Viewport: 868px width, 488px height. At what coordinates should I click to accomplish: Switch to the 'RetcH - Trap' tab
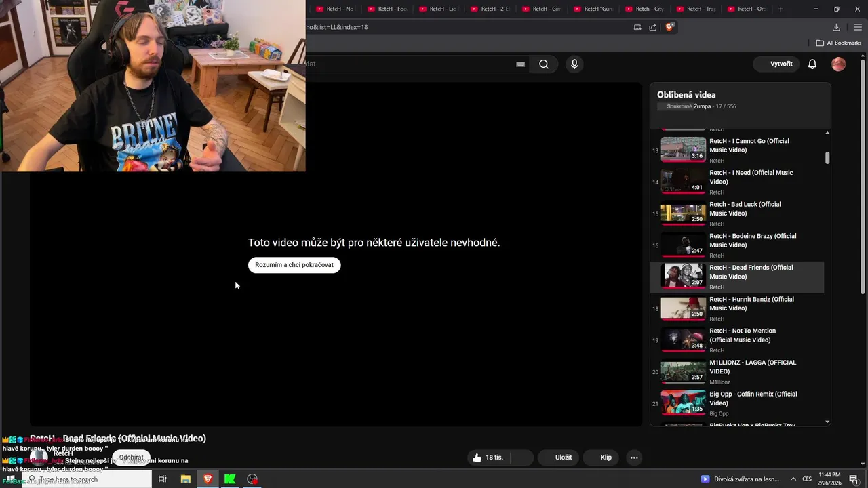(x=696, y=9)
